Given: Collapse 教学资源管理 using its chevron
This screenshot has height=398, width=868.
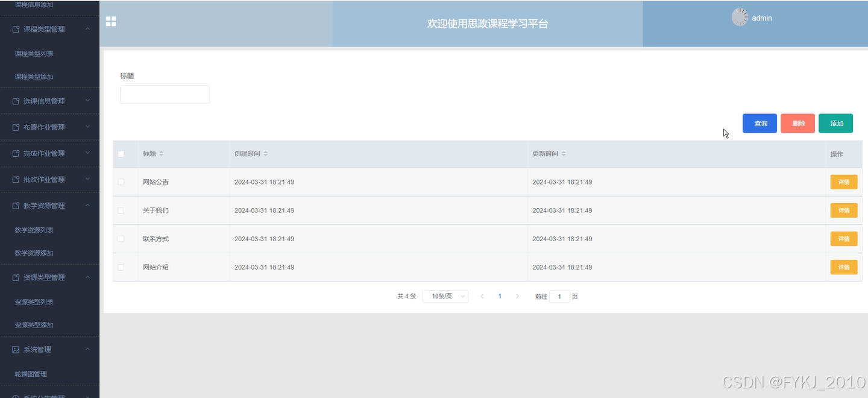Looking at the screenshot, I should (x=88, y=206).
